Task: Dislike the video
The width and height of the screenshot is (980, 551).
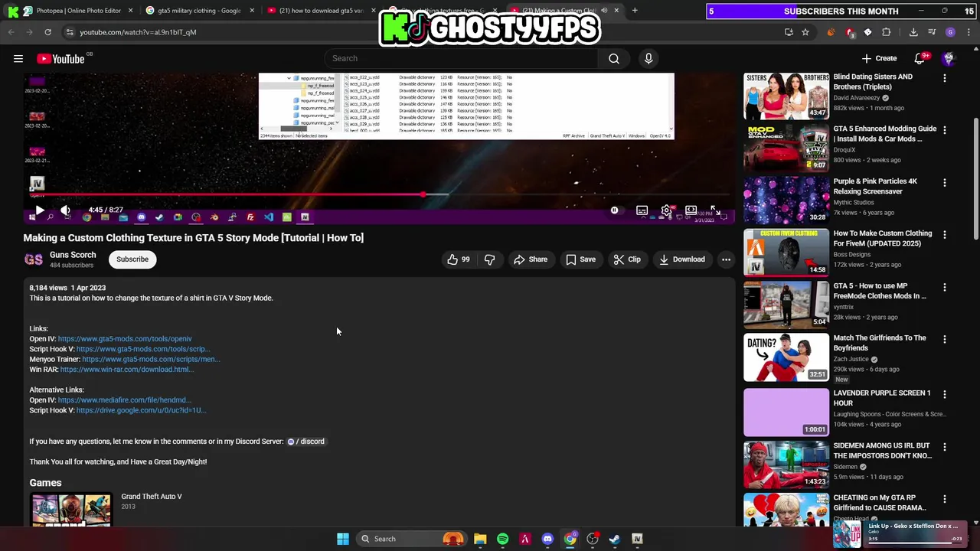Action: (489, 259)
